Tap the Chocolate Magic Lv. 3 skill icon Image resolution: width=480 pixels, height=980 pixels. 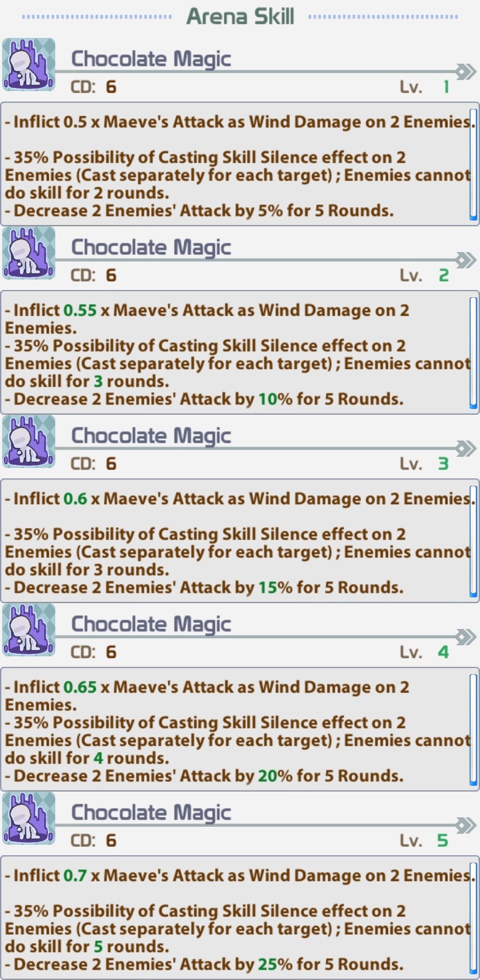pyautogui.click(x=29, y=441)
